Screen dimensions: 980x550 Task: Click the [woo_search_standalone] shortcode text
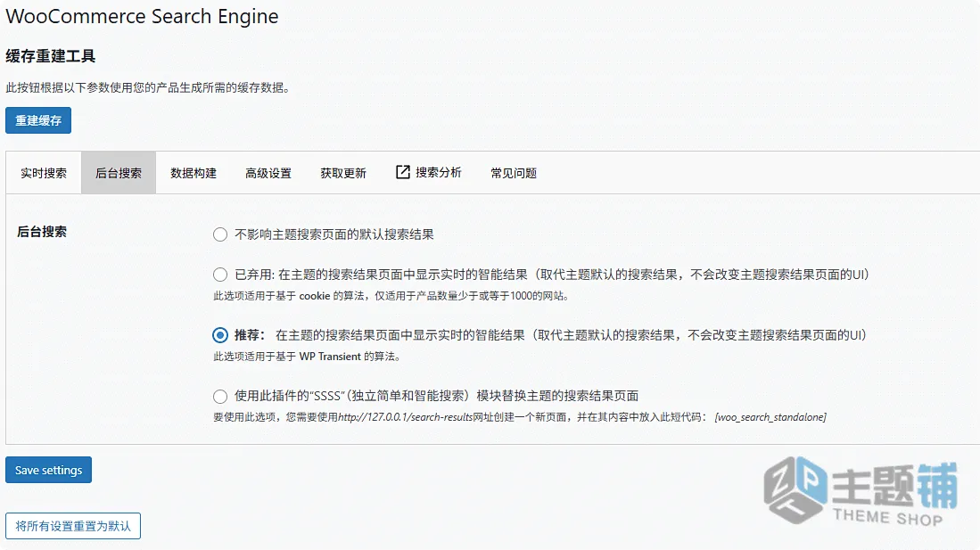(770, 417)
